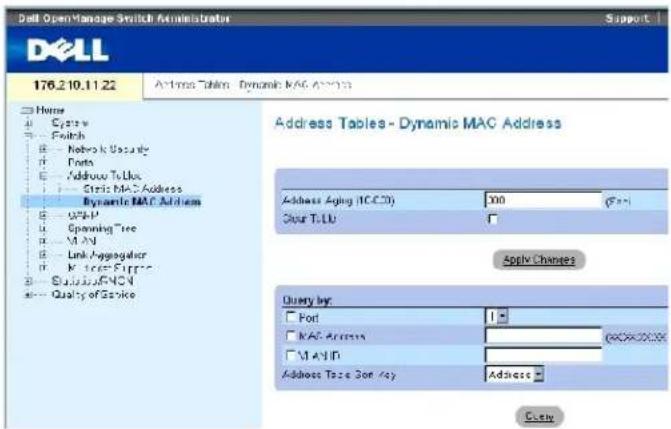
Task: Collapse the Address Tables node
Action: coord(42,176)
